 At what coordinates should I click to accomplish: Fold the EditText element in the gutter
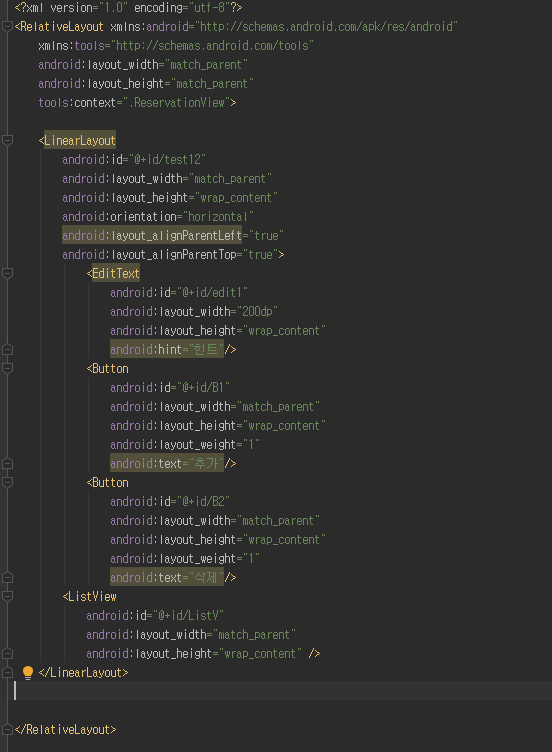(x=7, y=273)
